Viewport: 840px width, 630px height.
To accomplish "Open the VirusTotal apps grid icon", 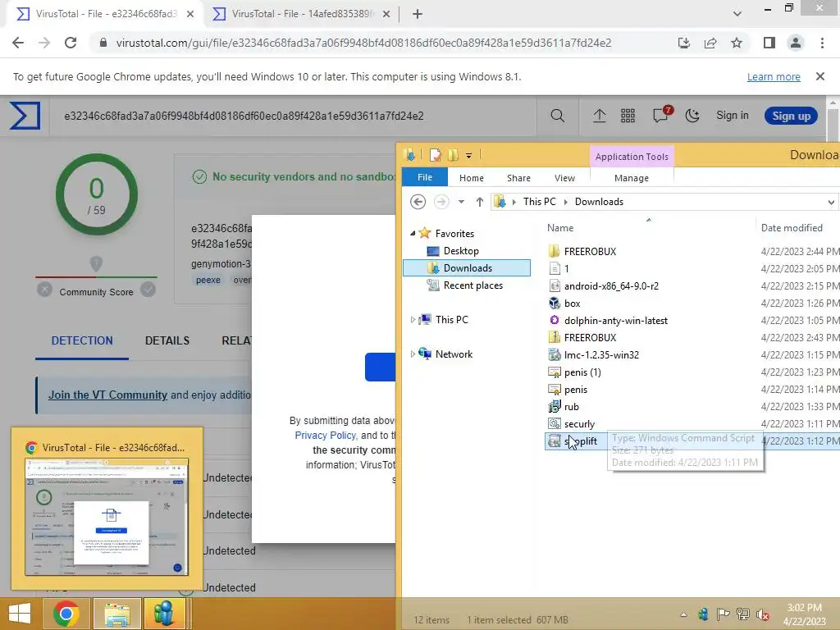I will point(628,116).
